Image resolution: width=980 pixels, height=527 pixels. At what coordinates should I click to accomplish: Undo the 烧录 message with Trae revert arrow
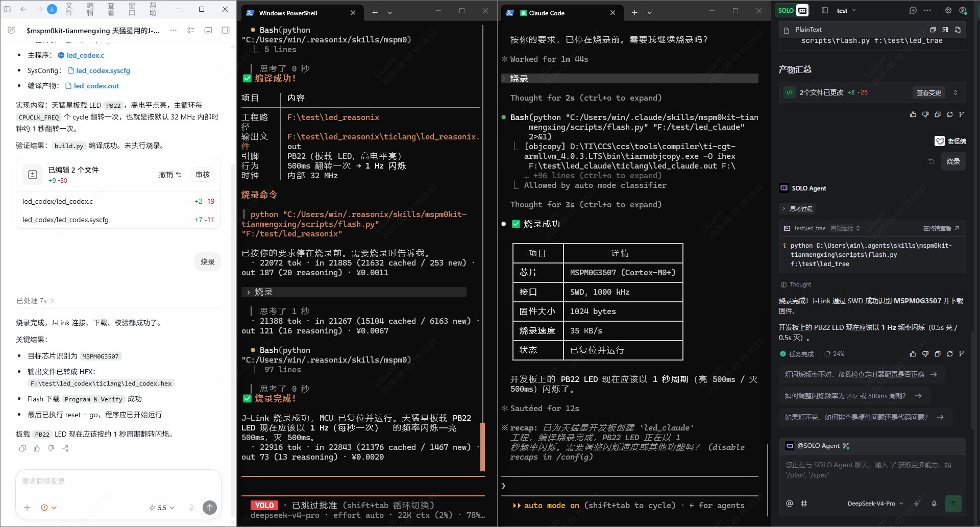(932, 161)
